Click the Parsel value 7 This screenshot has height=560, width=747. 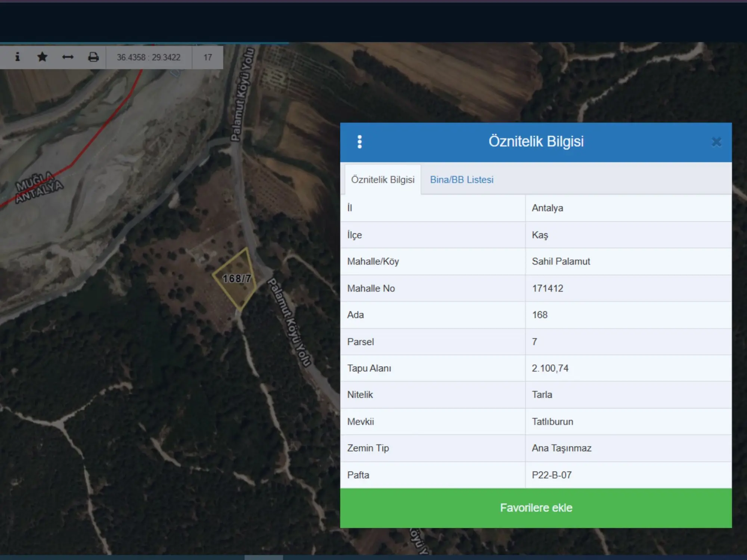tap(534, 342)
